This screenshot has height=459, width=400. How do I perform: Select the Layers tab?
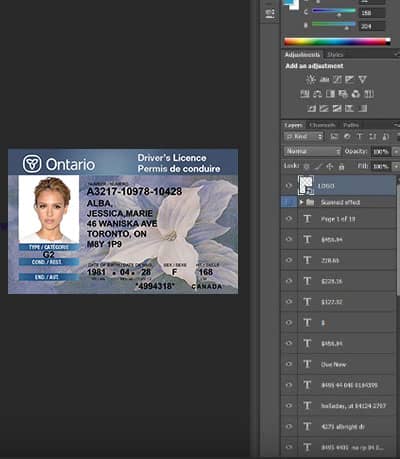tap(293, 125)
